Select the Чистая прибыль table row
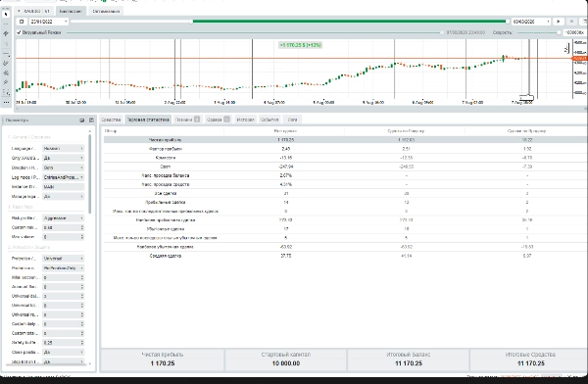Image resolution: width=588 pixels, height=384 pixels. coord(345,140)
